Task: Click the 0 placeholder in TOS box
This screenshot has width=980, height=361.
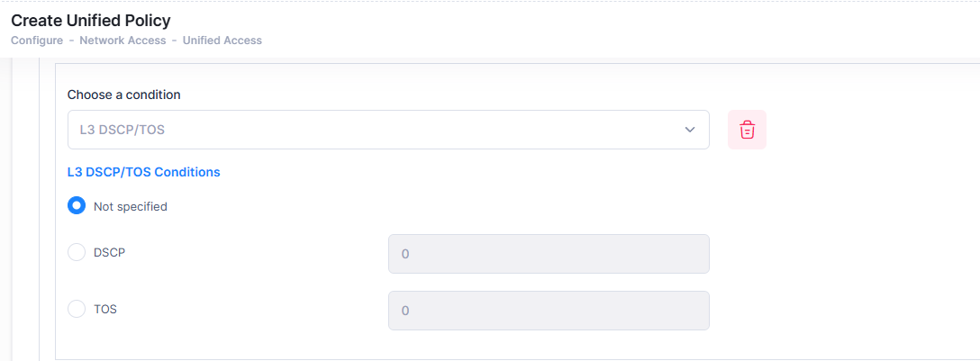Action: point(405,310)
